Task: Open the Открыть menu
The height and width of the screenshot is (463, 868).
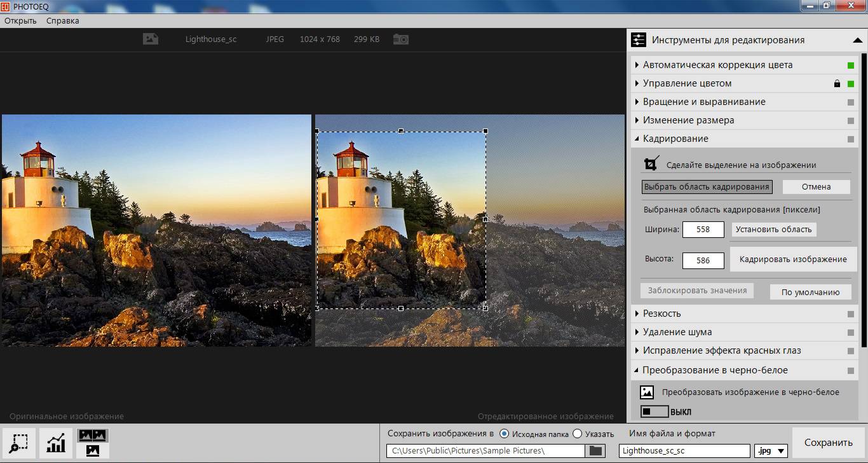Action: pyautogui.click(x=20, y=20)
